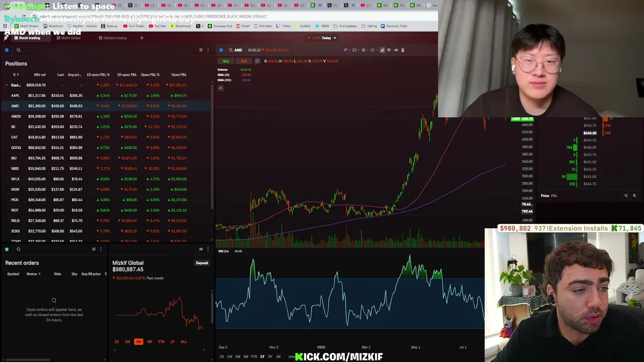Click the Today market change indicator

click(321, 38)
